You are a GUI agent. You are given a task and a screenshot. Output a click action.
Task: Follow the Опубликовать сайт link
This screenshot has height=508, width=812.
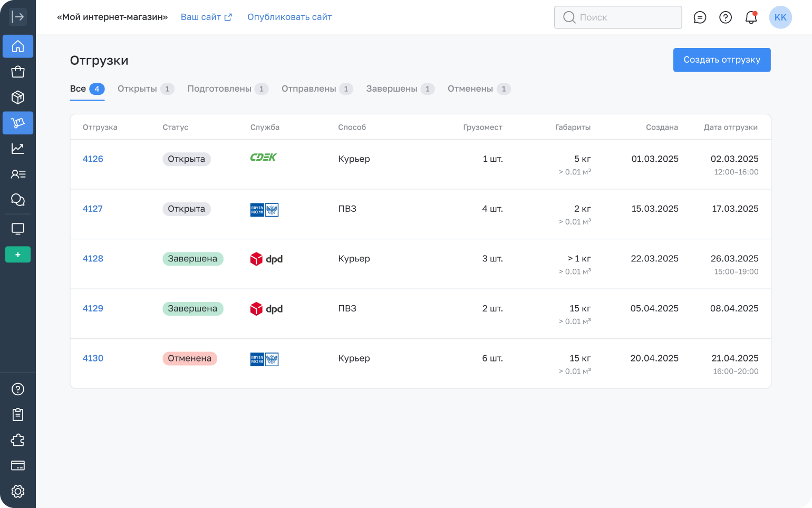coord(289,17)
